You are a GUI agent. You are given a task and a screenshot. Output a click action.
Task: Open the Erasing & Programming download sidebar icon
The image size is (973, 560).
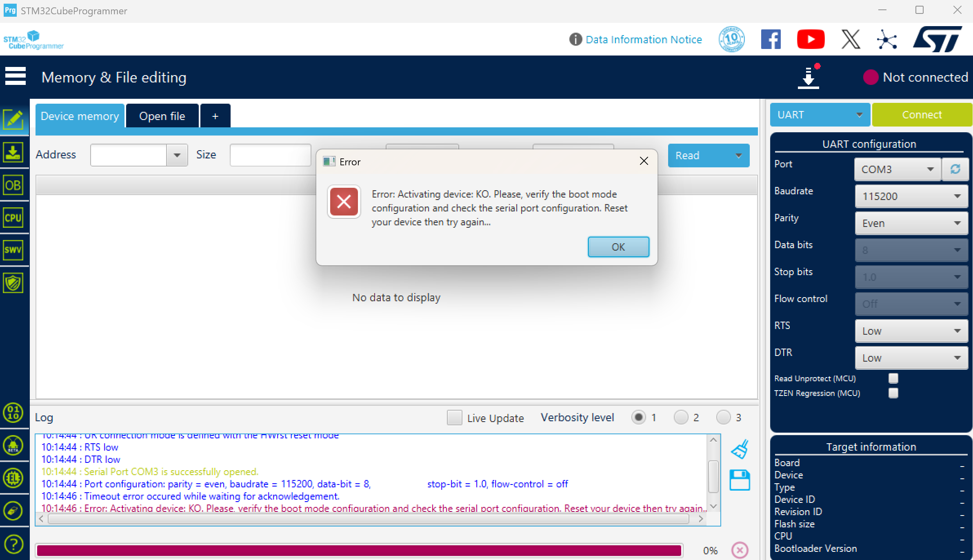tap(13, 153)
